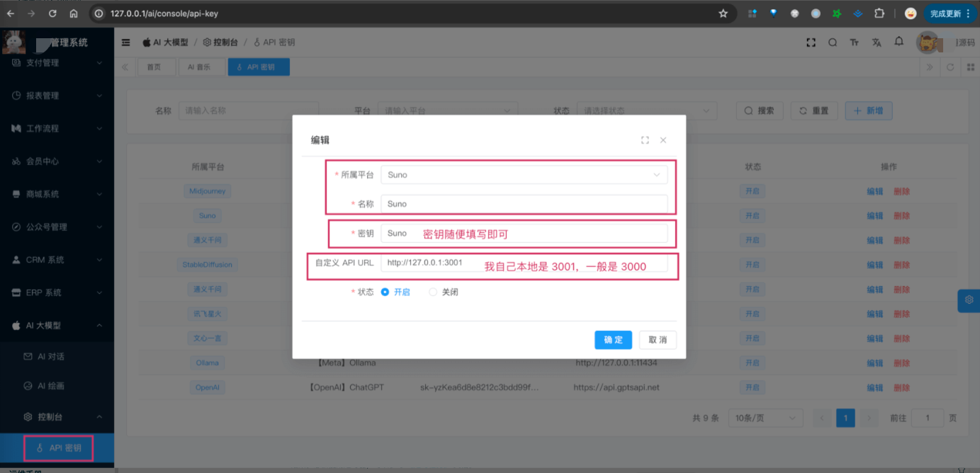
Task: Click the 搜索 search button
Action: click(760, 110)
